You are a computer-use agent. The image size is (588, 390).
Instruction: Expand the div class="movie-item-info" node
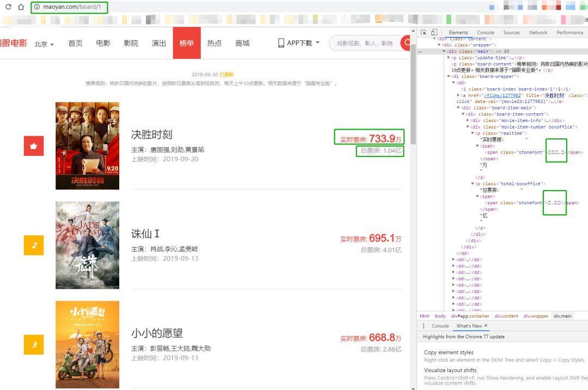[468, 120]
